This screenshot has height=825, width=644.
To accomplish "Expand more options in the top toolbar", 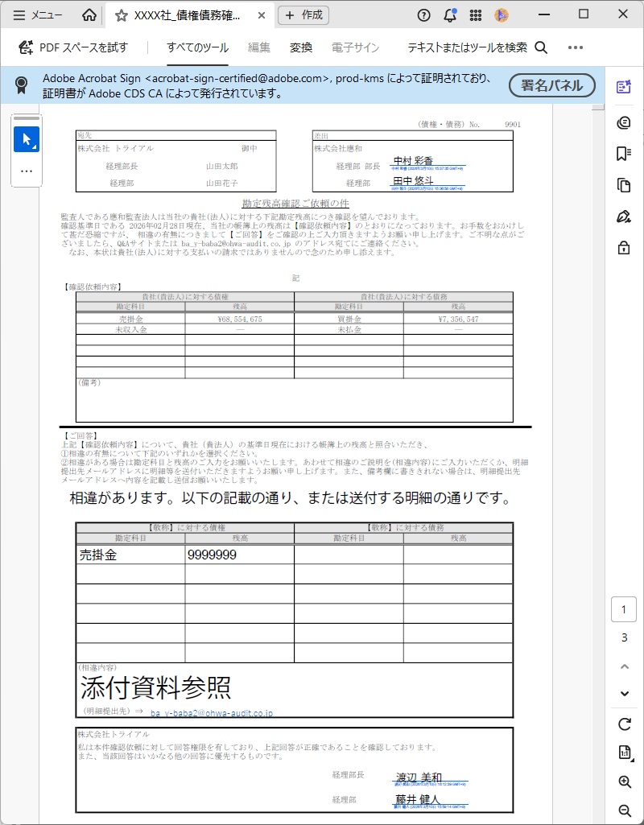I will click(575, 47).
